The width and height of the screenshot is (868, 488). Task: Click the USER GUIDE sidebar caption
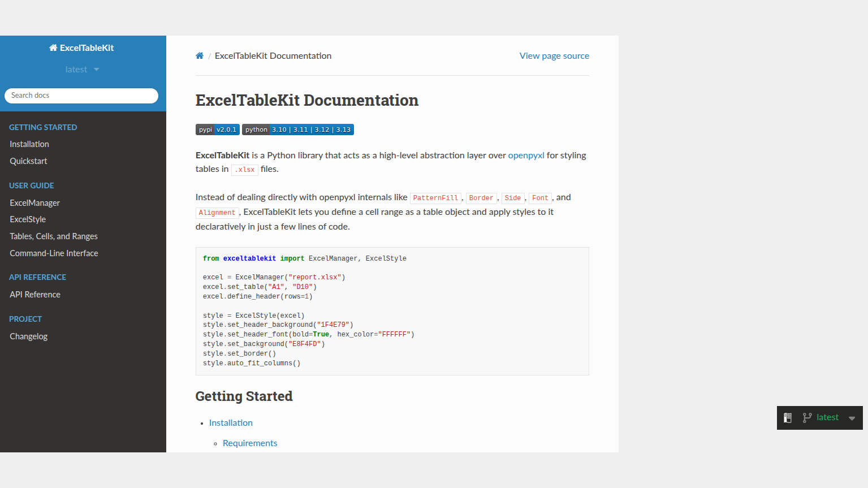(32, 185)
